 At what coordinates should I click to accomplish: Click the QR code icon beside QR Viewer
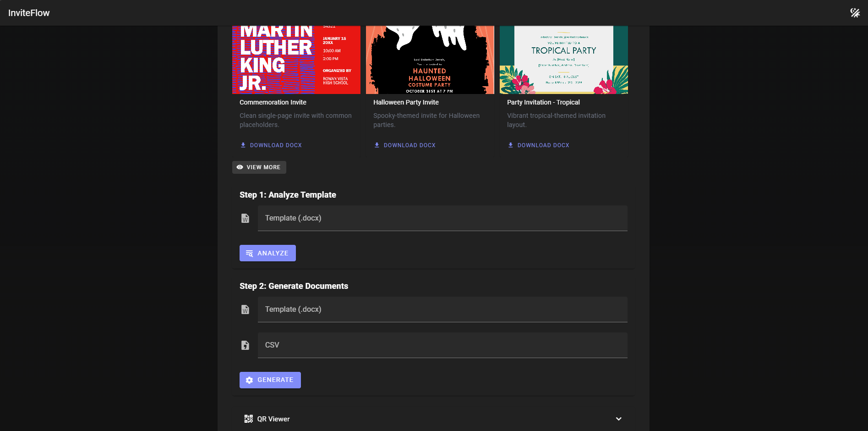click(248, 419)
